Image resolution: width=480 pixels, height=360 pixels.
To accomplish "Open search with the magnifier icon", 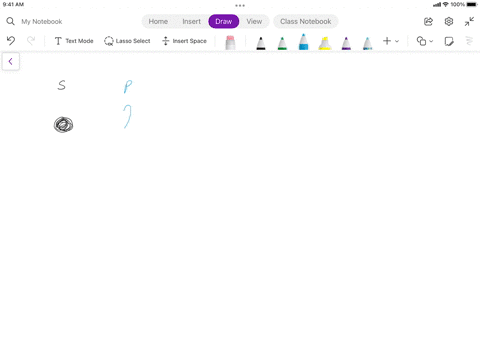I will click(x=10, y=21).
